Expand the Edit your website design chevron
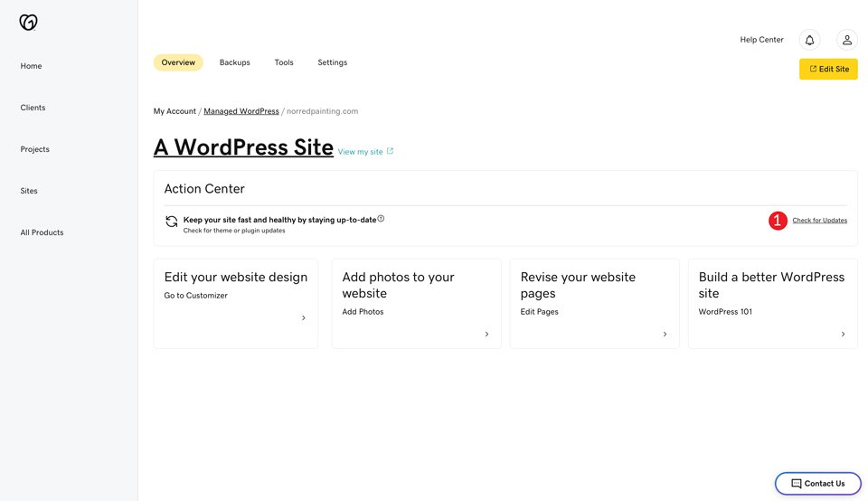 tap(304, 317)
